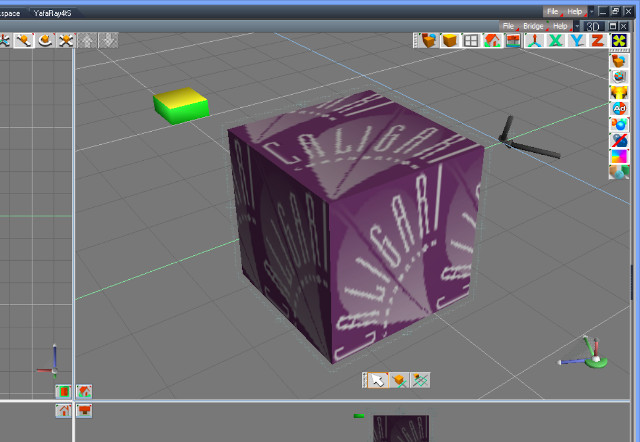This screenshot has height=442, width=640.
Task: Select the object scale tool
Action: [66, 40]
